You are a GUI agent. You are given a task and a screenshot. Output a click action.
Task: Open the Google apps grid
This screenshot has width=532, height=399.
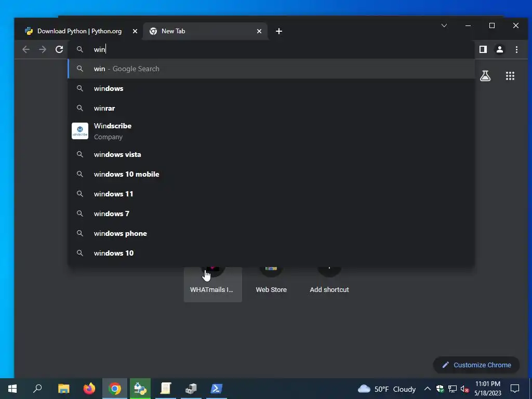(510, 76)
